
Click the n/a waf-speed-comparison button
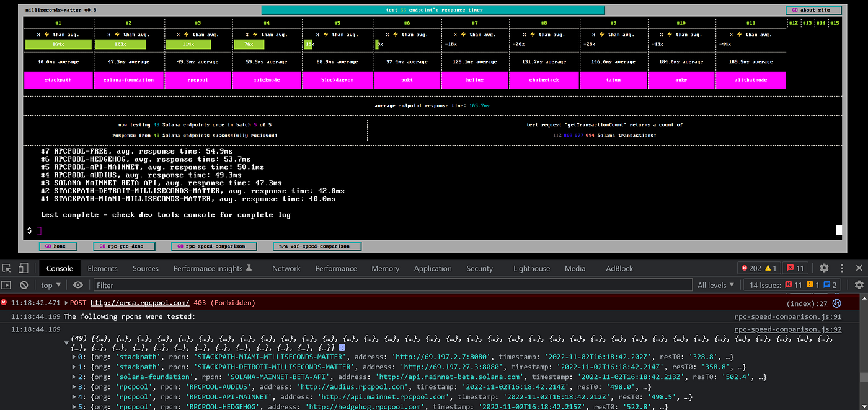coord(317,246)
